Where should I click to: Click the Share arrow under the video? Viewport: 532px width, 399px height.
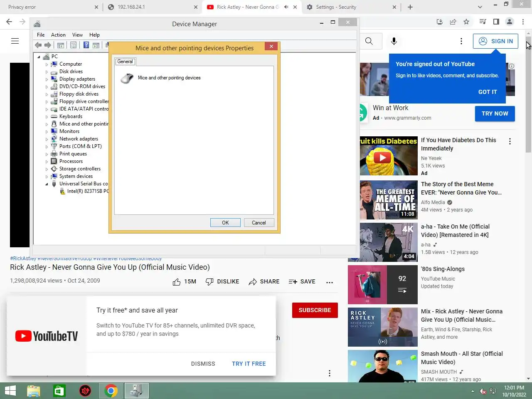pos(252,282)
